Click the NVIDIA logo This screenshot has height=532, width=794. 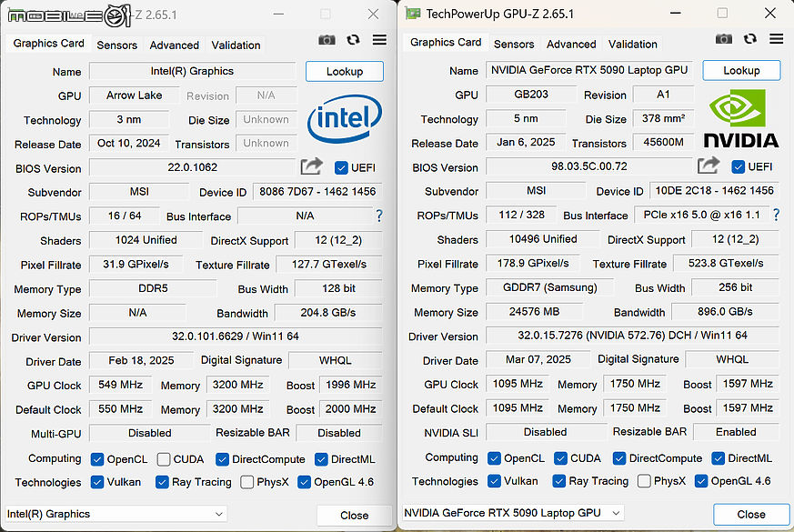coord(741,118)
